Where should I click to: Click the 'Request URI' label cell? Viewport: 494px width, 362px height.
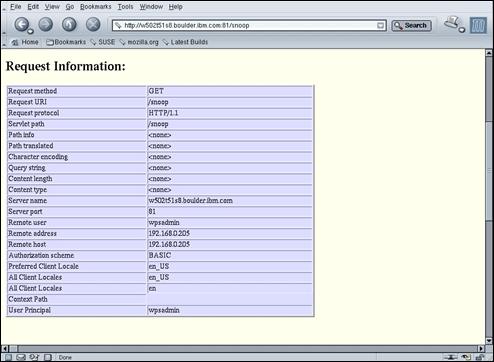point(77,102)
